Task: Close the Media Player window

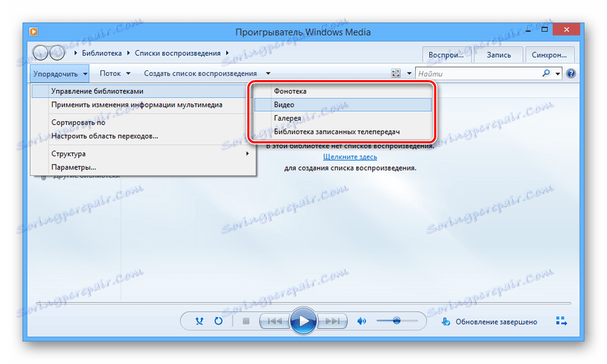Action: coord(566,30)
